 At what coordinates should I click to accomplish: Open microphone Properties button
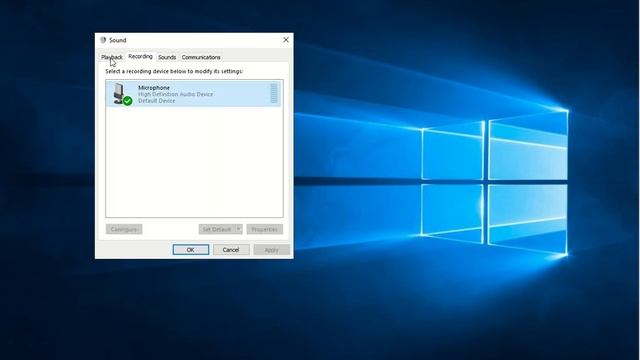(x=264, y=229)
